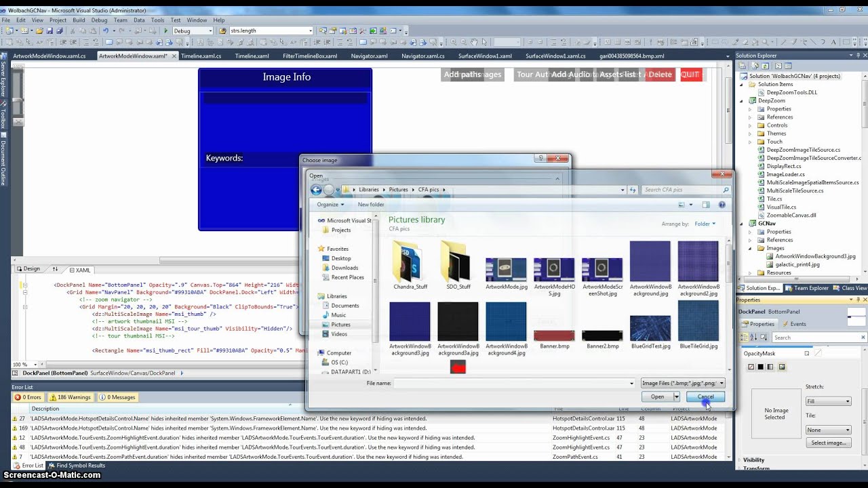Open the Debug menu
This screenshot has width=868, height=488.
point(99,20)
